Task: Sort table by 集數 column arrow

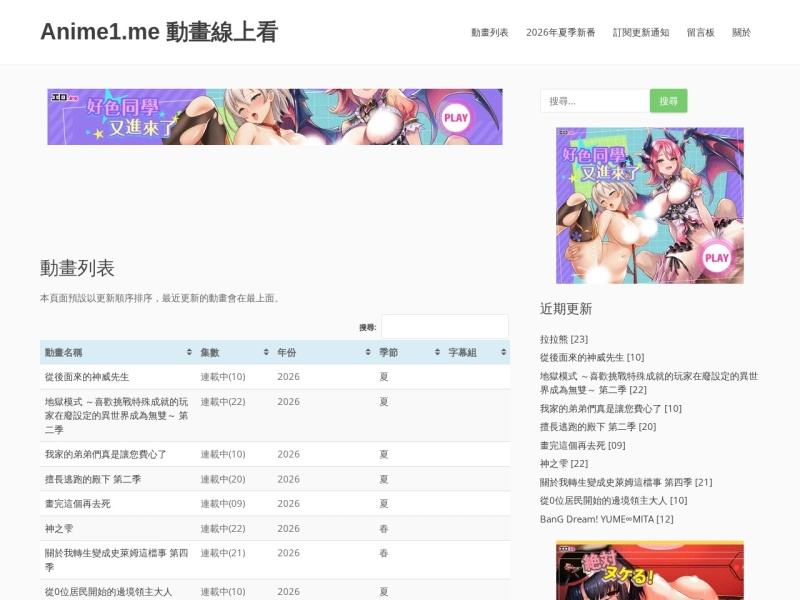Action: tap(266, 352)
